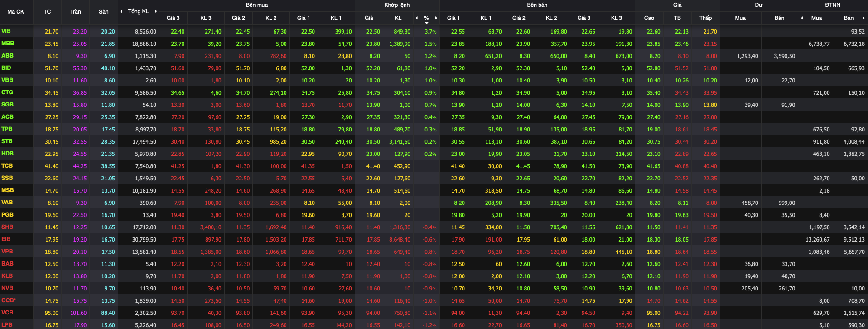Click the left arrow beside the % header

point(417,18)
